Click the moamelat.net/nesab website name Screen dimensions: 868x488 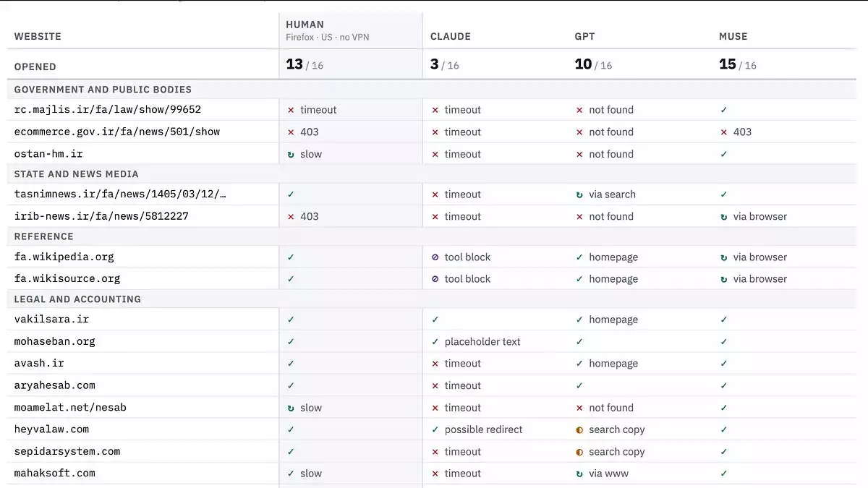70,408
